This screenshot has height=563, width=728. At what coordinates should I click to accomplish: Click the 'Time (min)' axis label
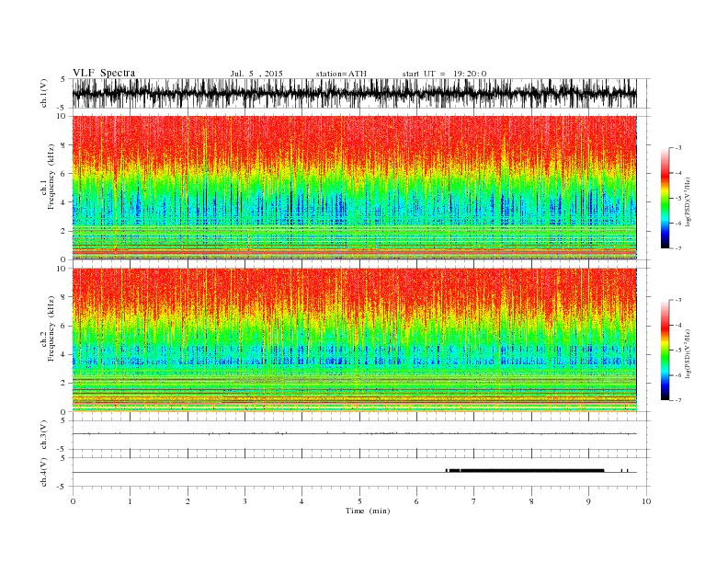(x=368, y=511)
